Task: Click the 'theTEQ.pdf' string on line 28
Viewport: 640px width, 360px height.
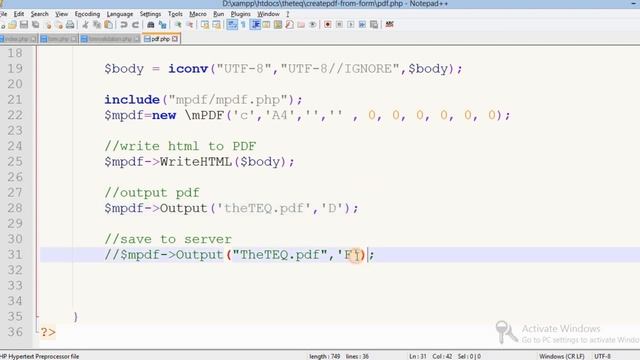Action: [264, 208]
